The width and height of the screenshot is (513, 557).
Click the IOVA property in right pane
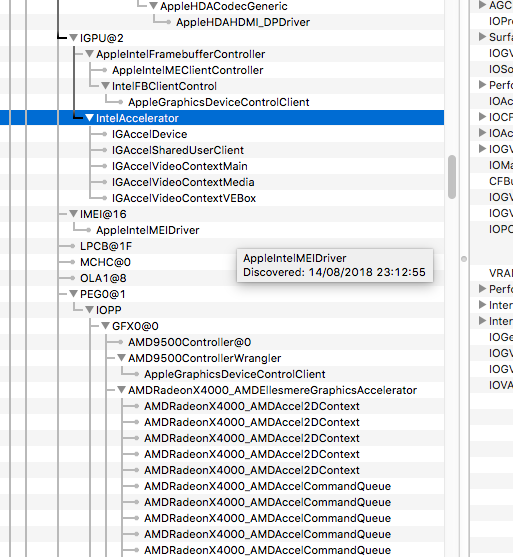(x=501, y=385)
